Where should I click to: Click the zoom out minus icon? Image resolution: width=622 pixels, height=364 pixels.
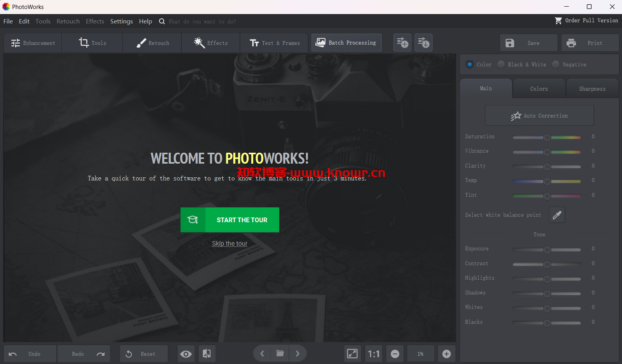395,354
